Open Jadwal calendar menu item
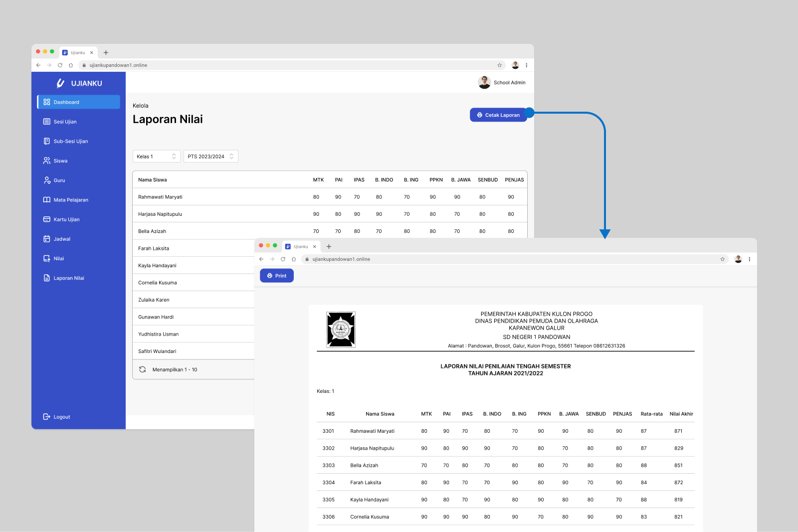Screen dimensions: 798x532 pos(62,239)
